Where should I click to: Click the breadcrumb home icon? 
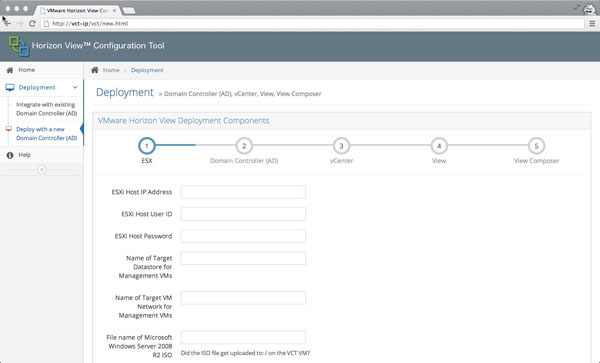95,70
